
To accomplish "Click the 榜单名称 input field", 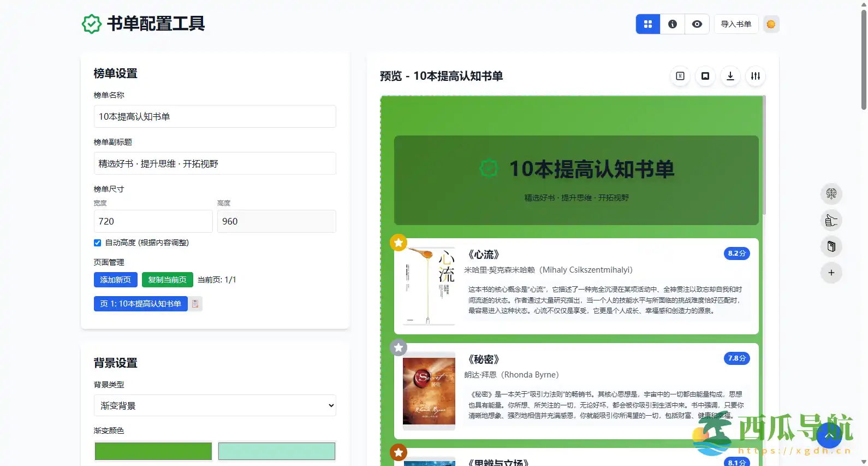I will tap(215, 116).
